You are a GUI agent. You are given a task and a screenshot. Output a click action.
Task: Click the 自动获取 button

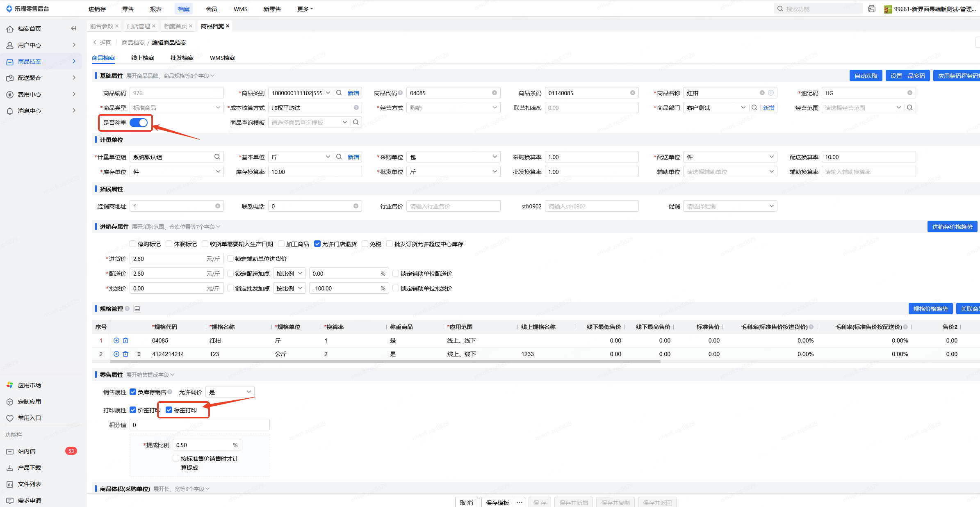click(x=866, y=76)
